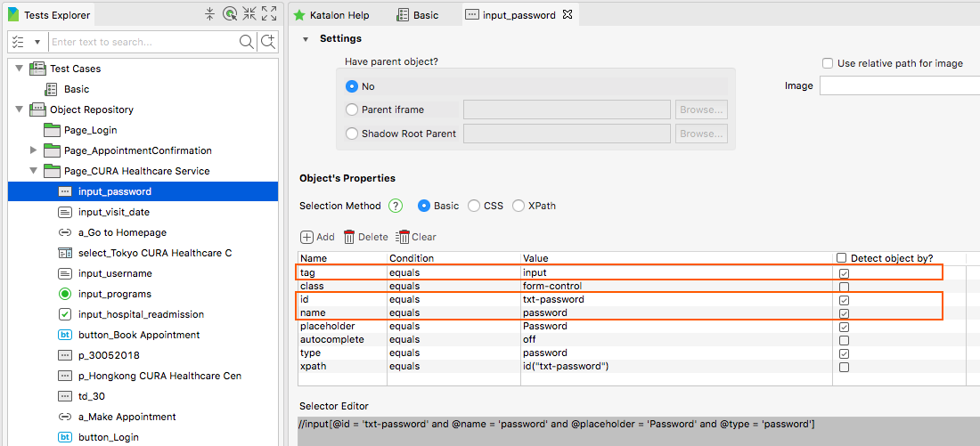The width and height of the screenshot is (980, 446).
Task: Click the Katalon logo on Tests Explorer tab
Action: click(x=13, y=14)
